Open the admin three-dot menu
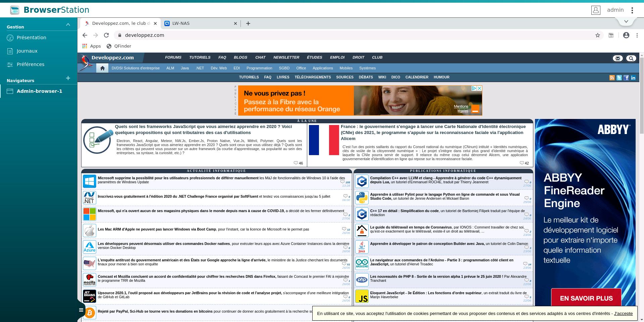 tap(632, 10)
